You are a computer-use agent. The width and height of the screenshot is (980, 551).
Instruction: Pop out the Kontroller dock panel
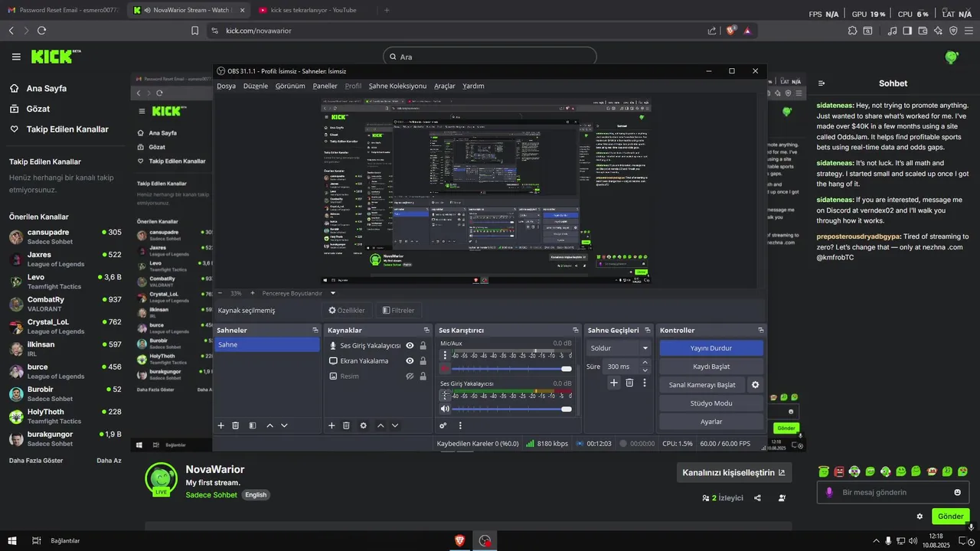[761, 330]
